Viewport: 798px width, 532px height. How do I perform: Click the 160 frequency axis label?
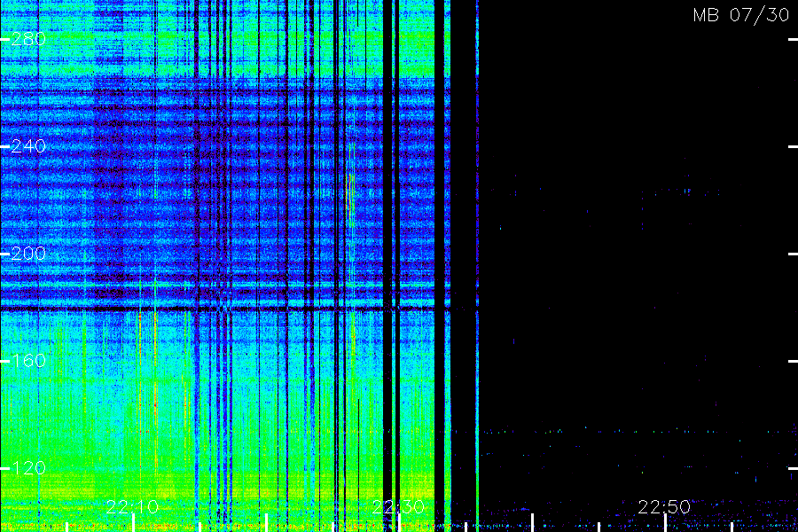click(28, 361)
